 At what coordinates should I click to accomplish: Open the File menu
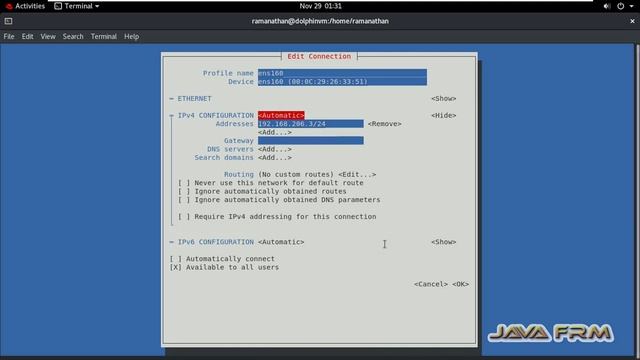point(9,36)
